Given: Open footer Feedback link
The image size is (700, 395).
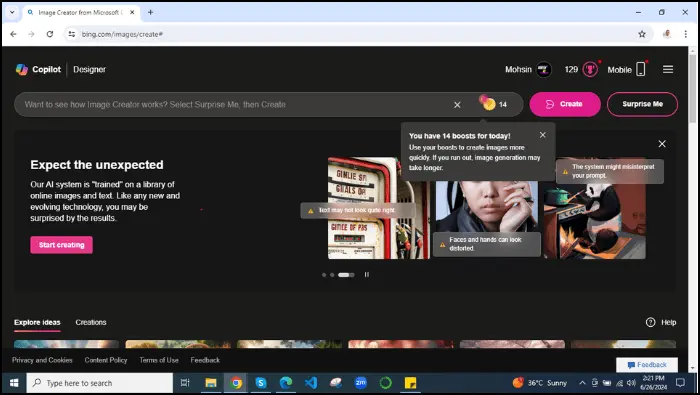Looking at the screenshot, I should point(205,360).
